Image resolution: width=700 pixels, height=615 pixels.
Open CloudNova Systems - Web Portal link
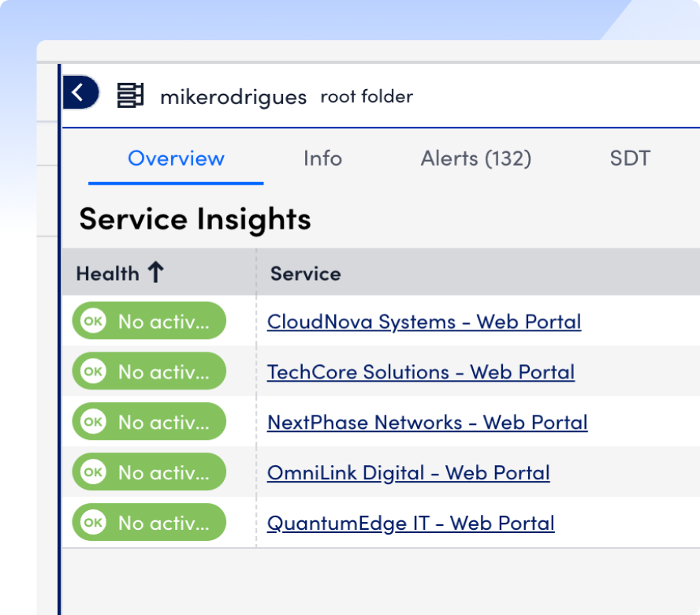[424, 322]
